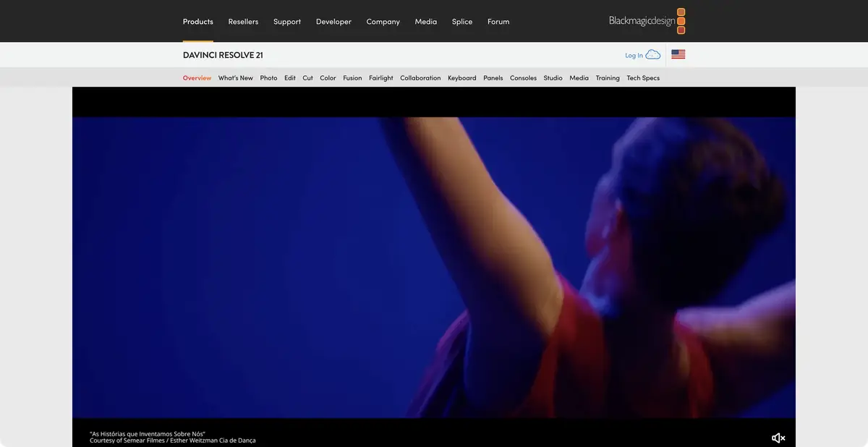Open the cloud Log In icon

click(652, 55)
